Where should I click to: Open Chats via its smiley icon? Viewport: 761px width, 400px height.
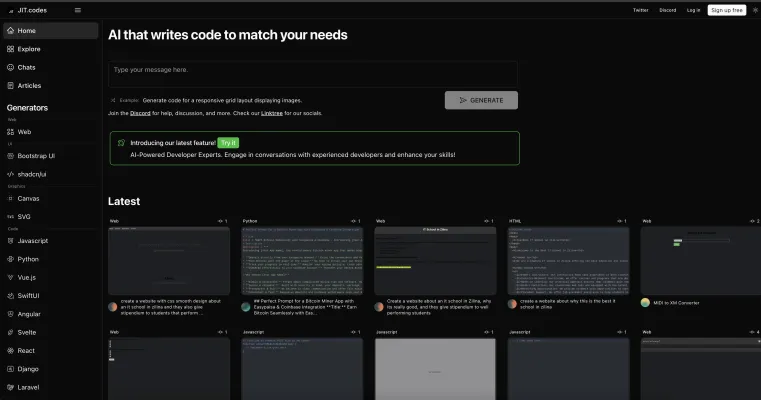click(x=10, y=67)
